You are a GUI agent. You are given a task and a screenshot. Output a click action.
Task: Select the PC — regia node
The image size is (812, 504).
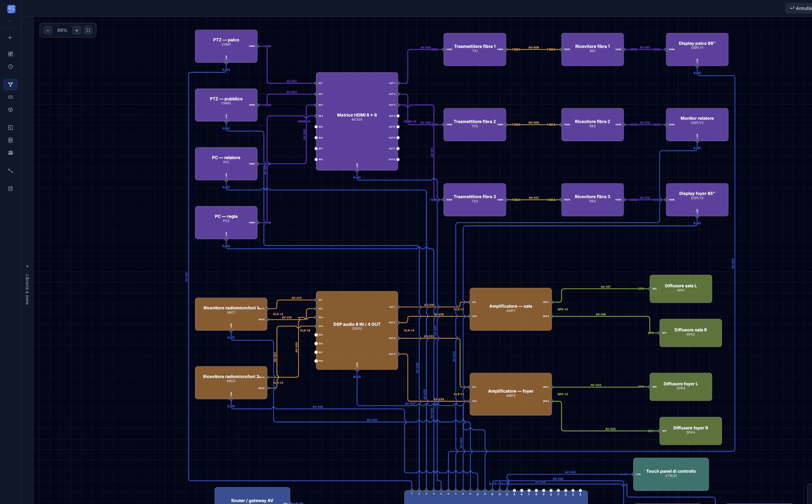click(x=226, y=223)
